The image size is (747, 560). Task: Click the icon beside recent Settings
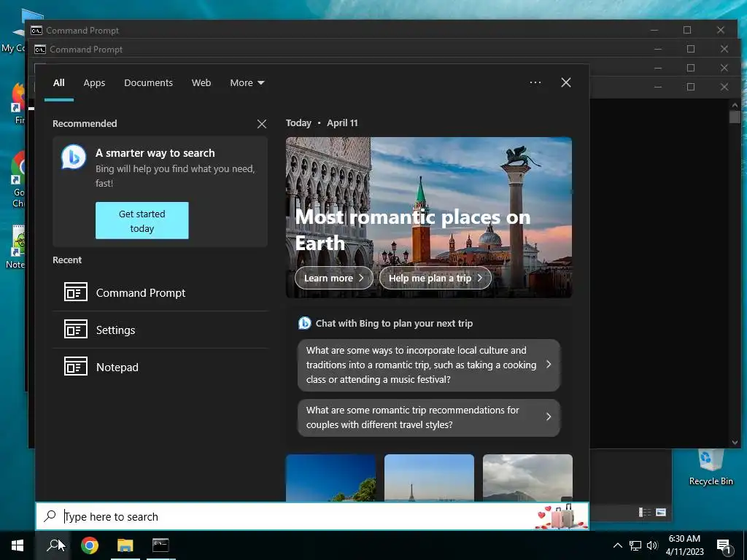(x=76, y=329)
